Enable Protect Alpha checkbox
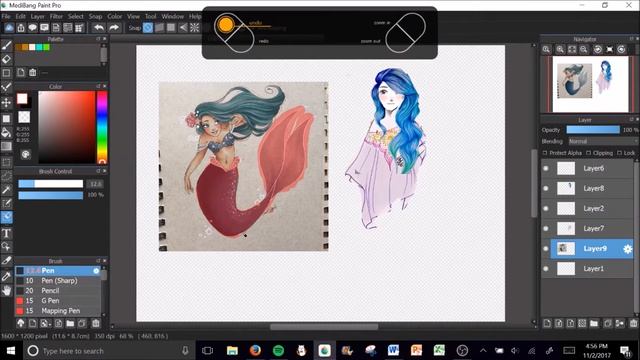This screenshot has width=640, height=360. click(545, 153)
